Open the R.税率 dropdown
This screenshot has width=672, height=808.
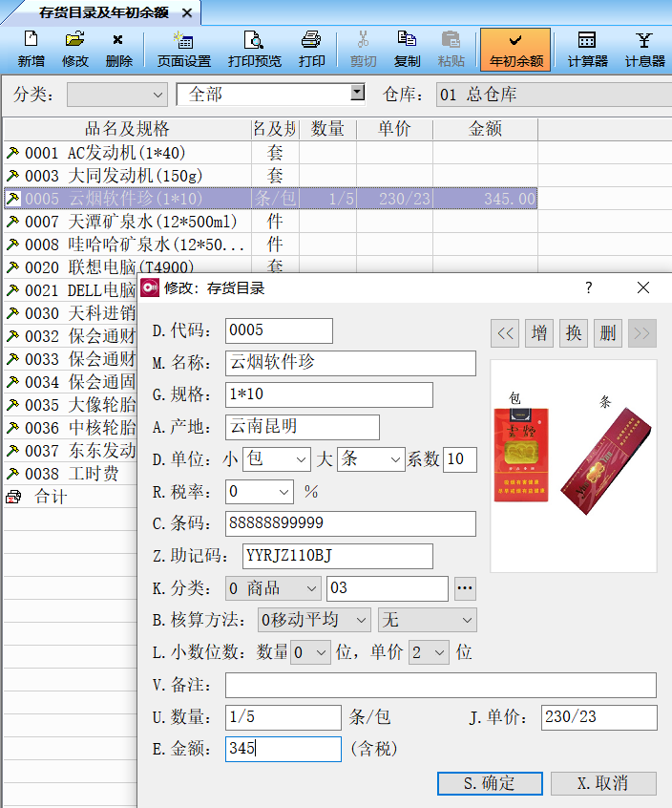[260, 492]
